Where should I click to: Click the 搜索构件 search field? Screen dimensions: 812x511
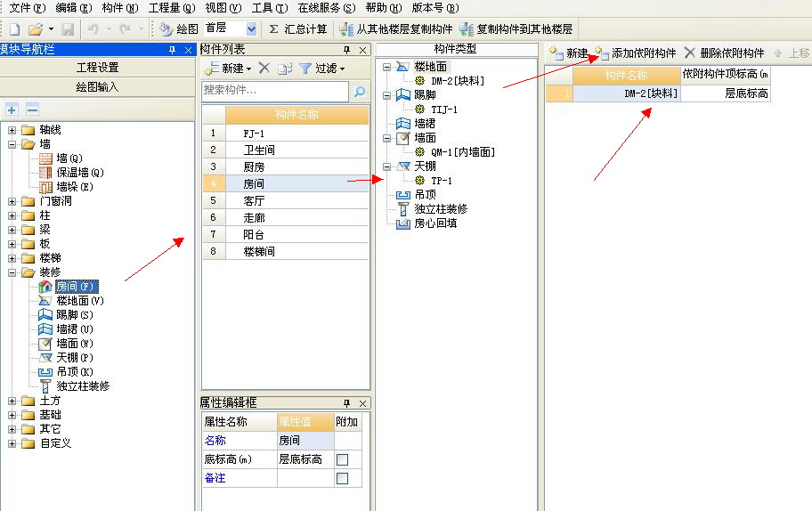click(275, 91)
